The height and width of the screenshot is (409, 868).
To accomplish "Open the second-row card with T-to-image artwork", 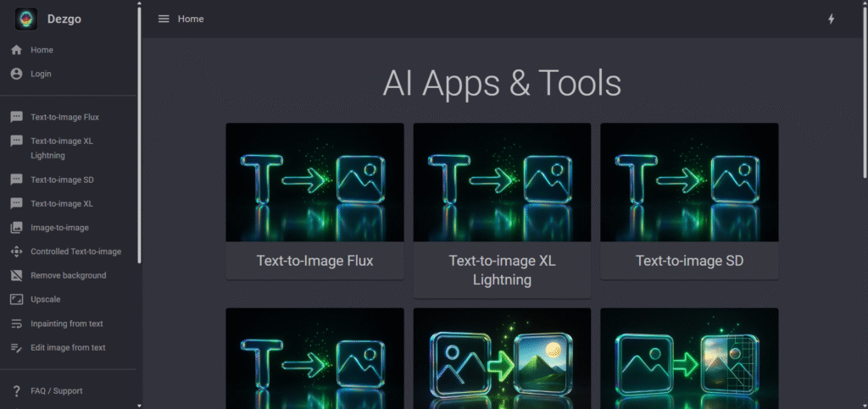I will coord(315,358).
